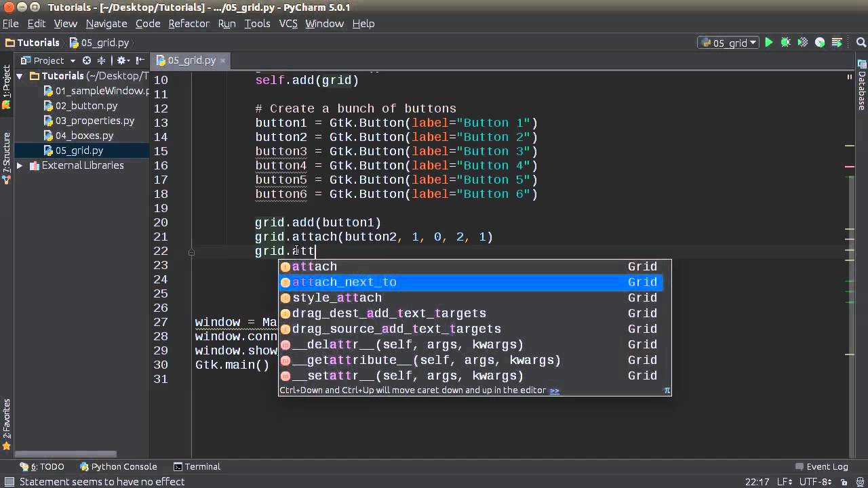Image resolution: width=868 pixels, height=488 pixels.
Task: Choose 'attach' completion suggestion
Action: point(471,267)
